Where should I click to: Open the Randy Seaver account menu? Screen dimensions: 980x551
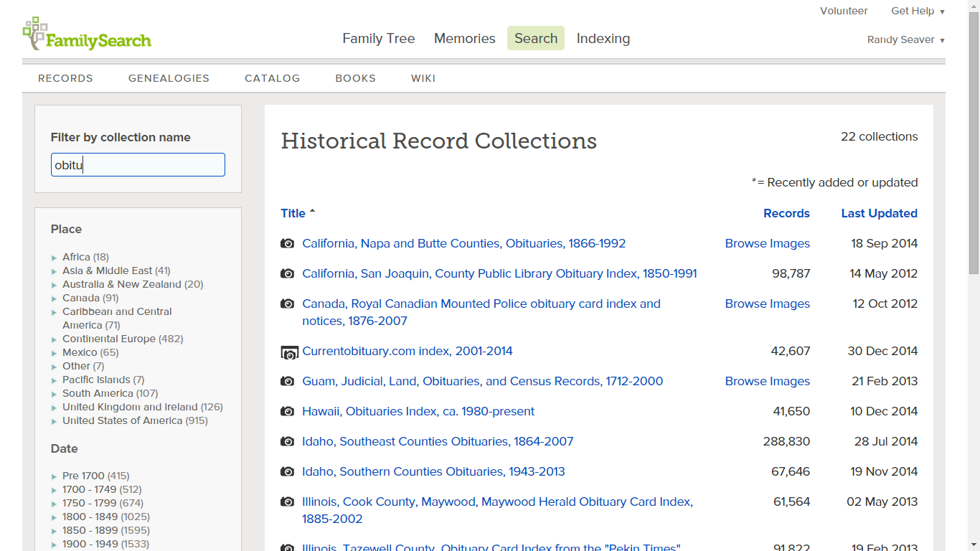905,39
